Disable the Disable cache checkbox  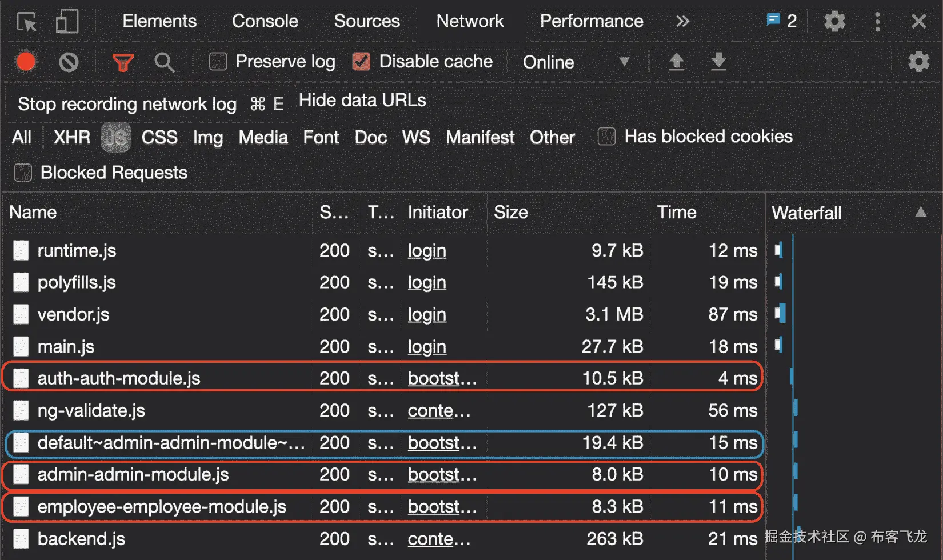coord(361,62)
